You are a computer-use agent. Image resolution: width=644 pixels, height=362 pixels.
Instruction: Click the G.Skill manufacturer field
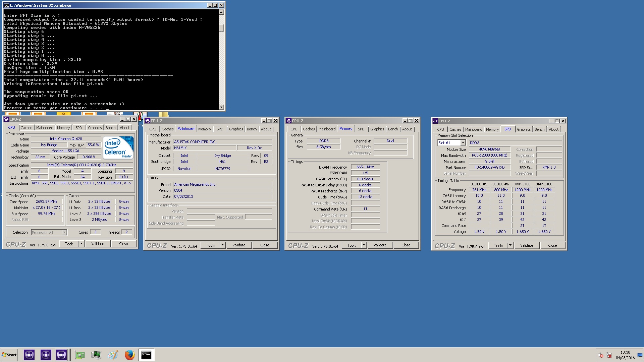coord(489,161)
